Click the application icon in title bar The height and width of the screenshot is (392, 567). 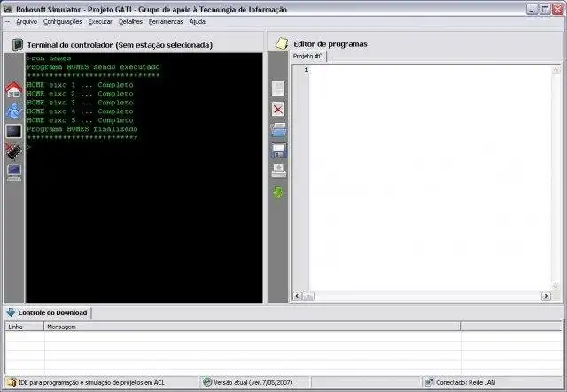point(8,10)
